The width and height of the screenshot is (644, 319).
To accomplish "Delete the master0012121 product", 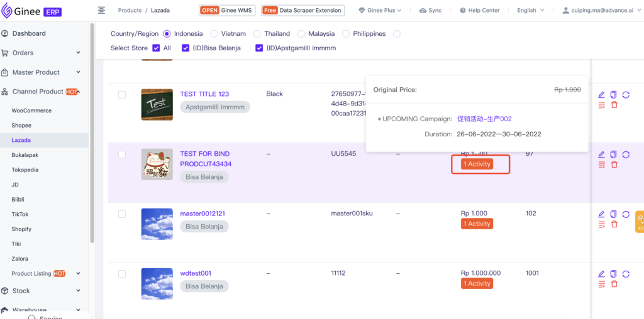I will click(x=614, y=224).
